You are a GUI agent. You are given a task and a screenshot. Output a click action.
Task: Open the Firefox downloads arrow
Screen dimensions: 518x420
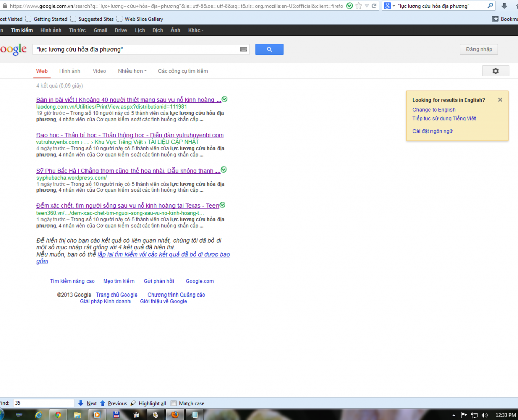pyautogui.click(x=504, y=6)
